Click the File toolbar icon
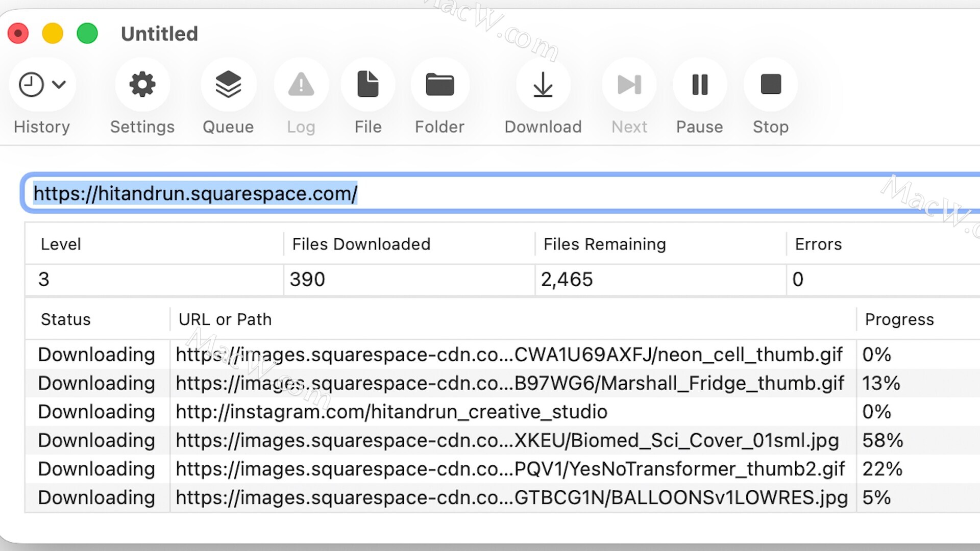Screen dimensions: 980x551 pyautogui.click(x=367, y=85)
